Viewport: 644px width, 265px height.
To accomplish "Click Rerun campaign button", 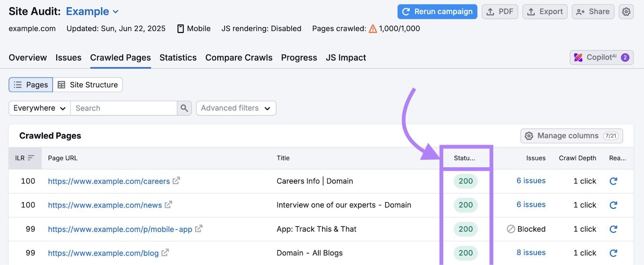I will (437, 12).
